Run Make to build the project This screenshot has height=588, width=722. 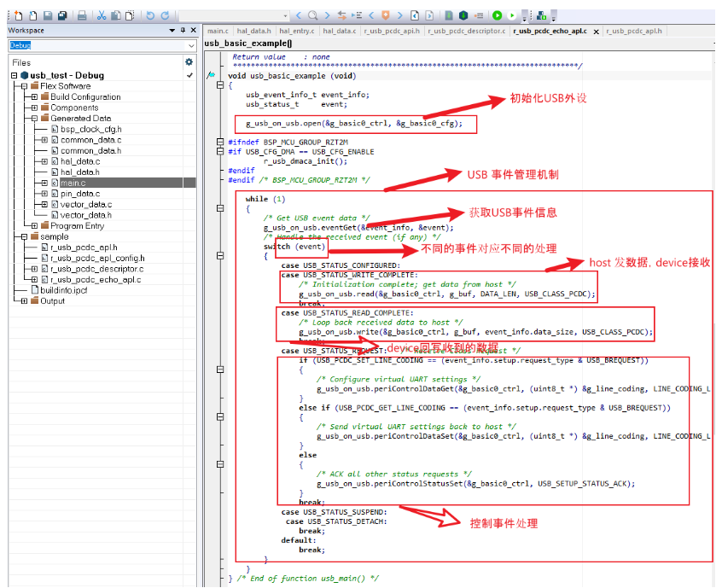(x=463, y=15)
